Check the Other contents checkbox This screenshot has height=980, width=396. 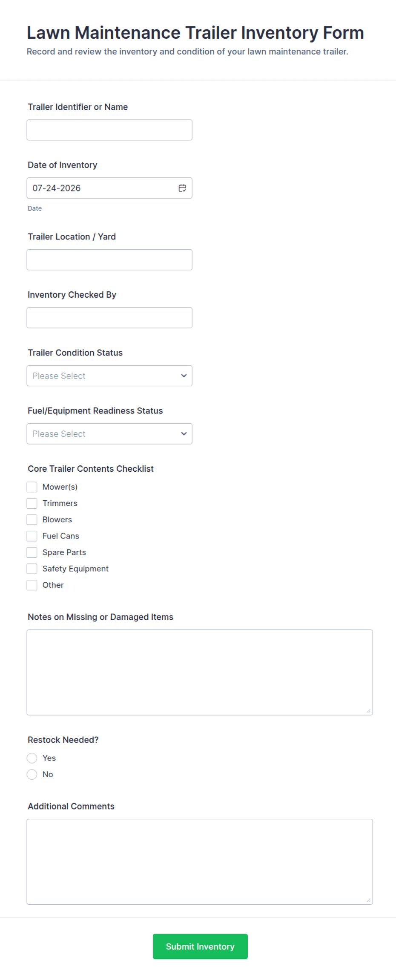tap(32, 585)
